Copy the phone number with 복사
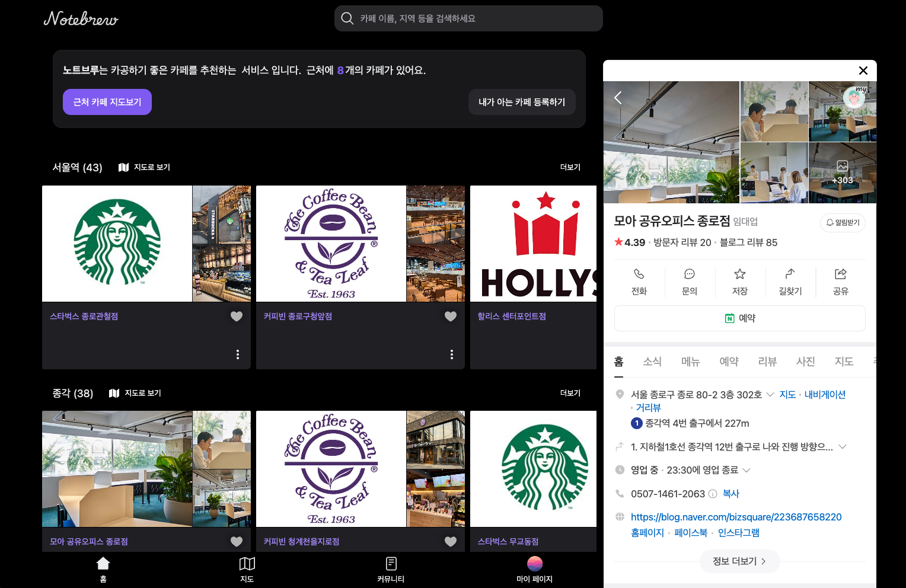The image size is (906, 588). [731, 494]
